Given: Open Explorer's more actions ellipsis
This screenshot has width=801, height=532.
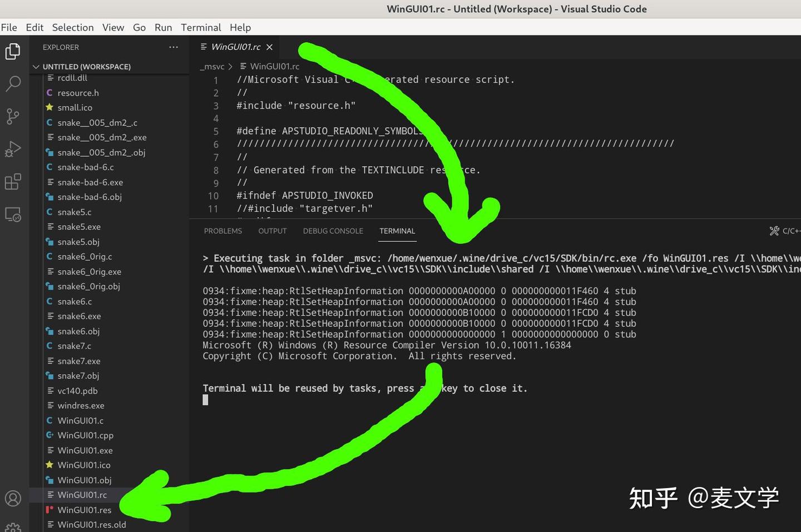Looking at the screenshot, I should point(174,47).
